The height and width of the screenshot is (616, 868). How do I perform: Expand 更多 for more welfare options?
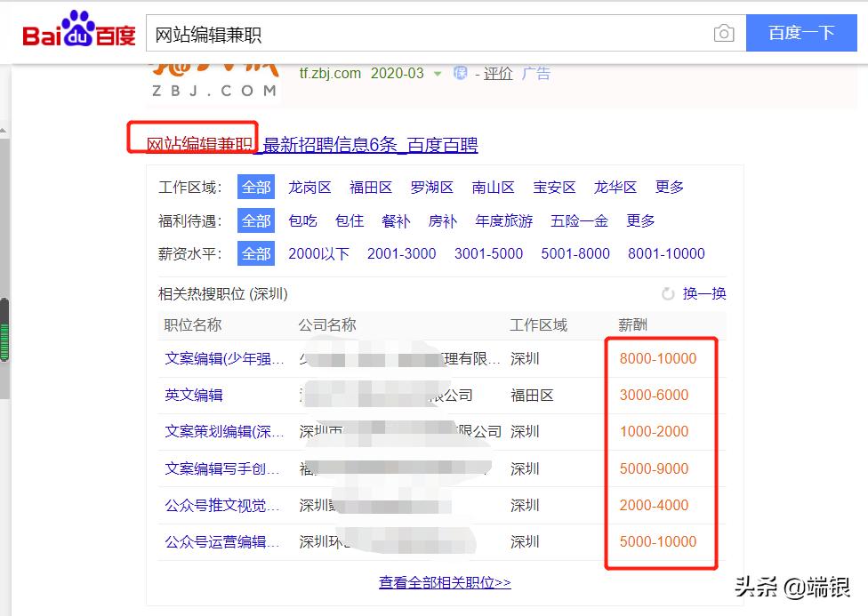[x=641, y=220]
